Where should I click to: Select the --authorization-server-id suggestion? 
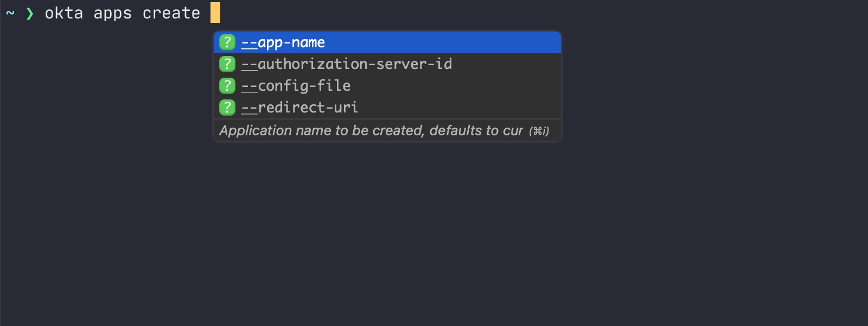(347, 64)
